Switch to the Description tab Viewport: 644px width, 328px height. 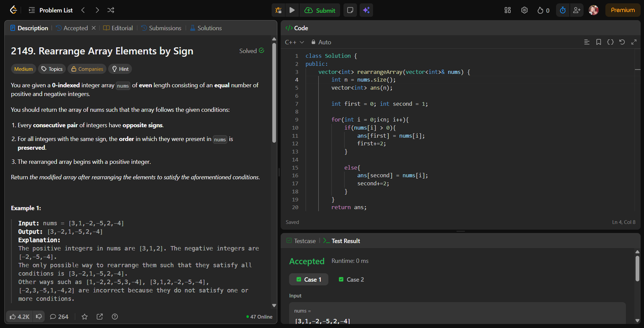coord(29,28)
